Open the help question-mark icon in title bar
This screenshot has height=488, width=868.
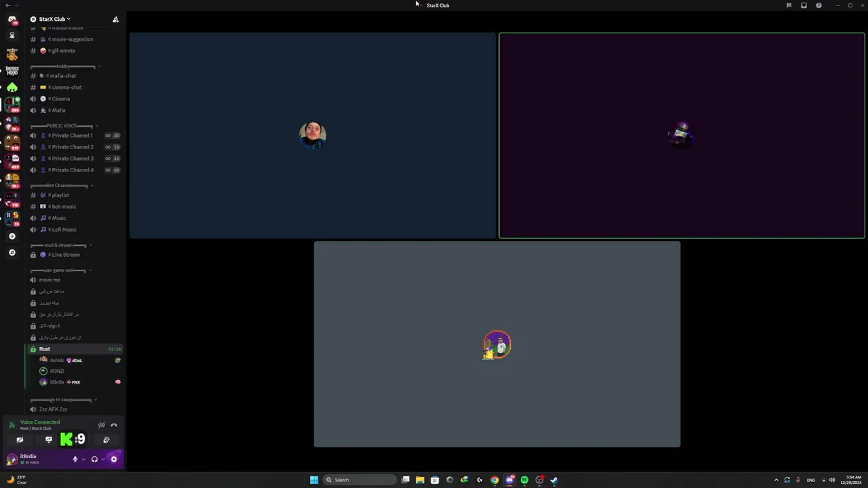pos(818,5)
